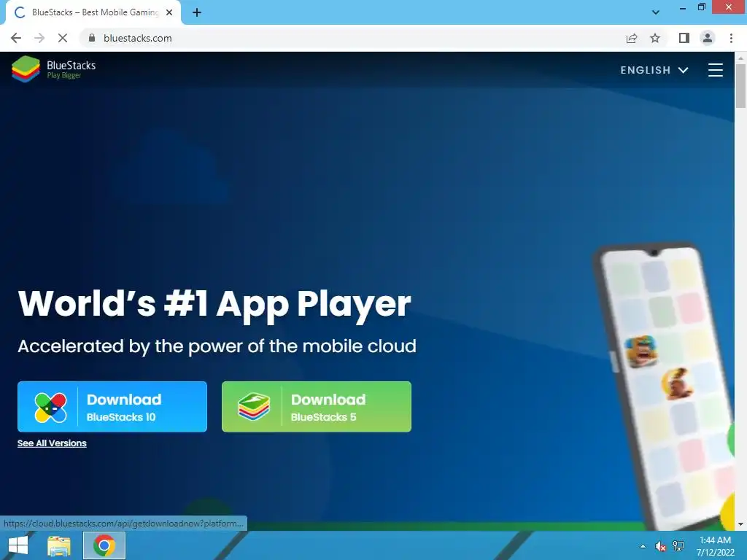The image size is (747, 560).
Task: Click the Clash game icon on the phone
Action: pos(640,351)
